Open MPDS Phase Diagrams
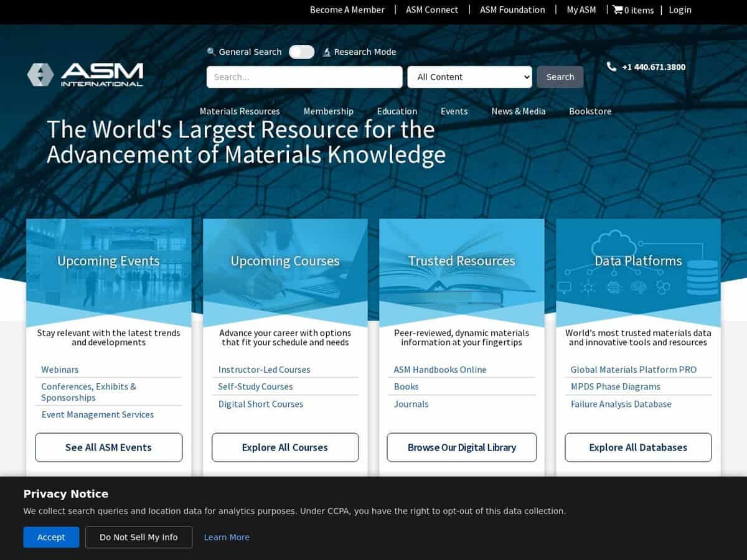The width and height of the screenshot is (747, 560). pyautogui.click(x=616, y=386)
